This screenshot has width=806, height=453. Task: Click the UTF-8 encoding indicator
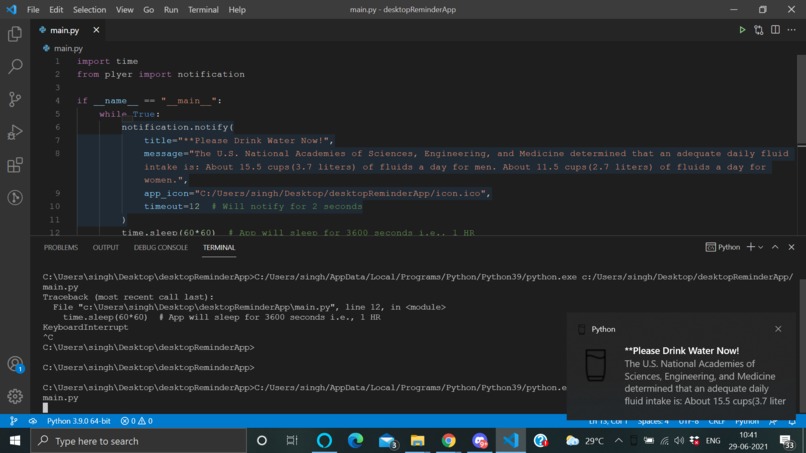[x=688, y=422]
